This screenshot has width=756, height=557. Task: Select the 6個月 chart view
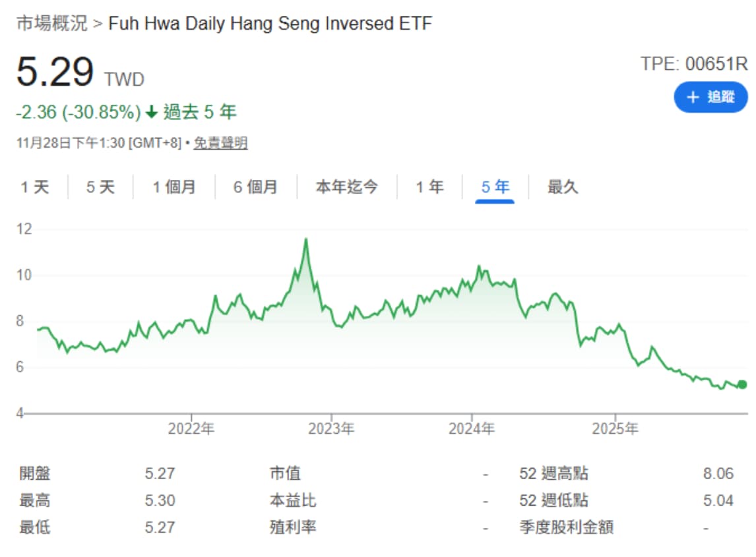(257, 187)
